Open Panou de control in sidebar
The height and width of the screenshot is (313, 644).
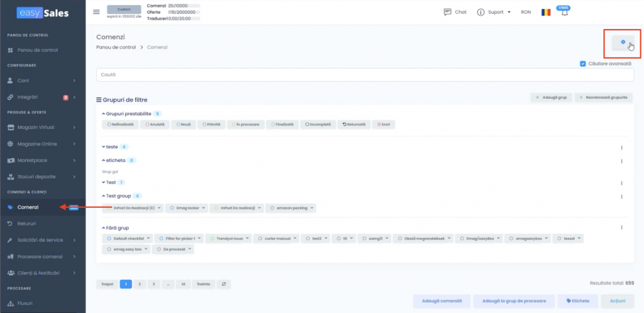(x=36, y=50)
